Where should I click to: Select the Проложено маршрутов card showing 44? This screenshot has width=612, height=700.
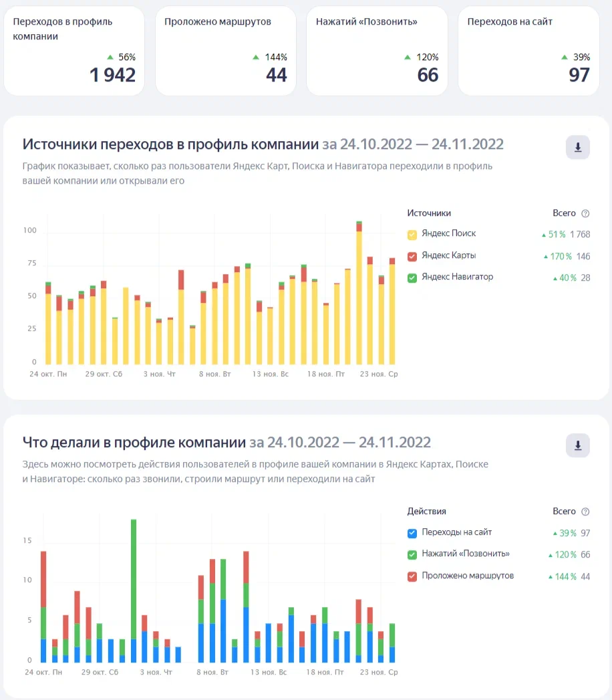[x=226, y=51]
